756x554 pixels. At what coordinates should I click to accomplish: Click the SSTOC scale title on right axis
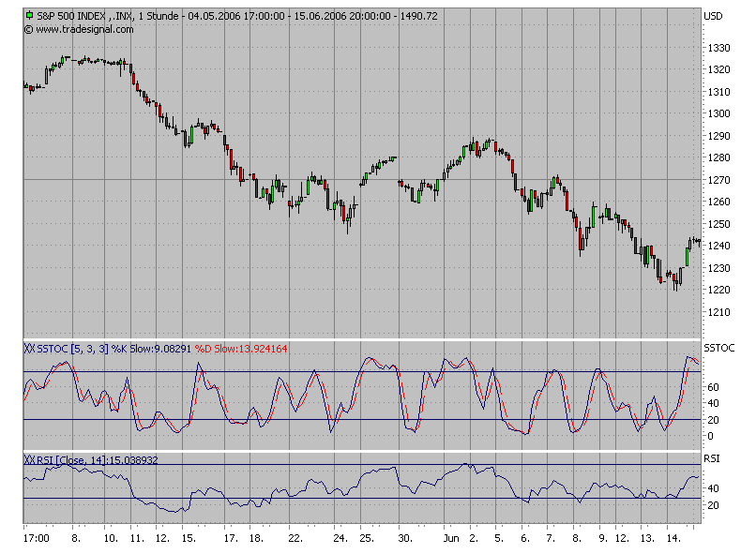tap(718, 348)
